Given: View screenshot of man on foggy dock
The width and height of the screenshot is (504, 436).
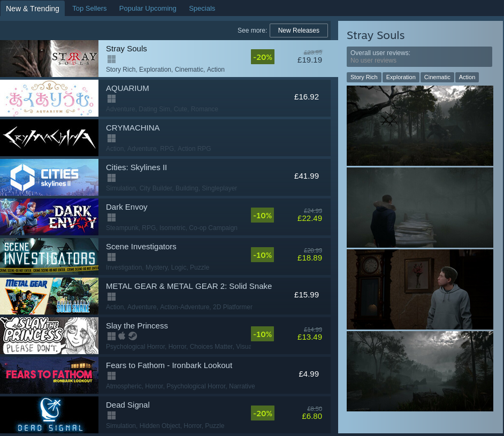Looking at the screenshot, I should tap(420, 208).
